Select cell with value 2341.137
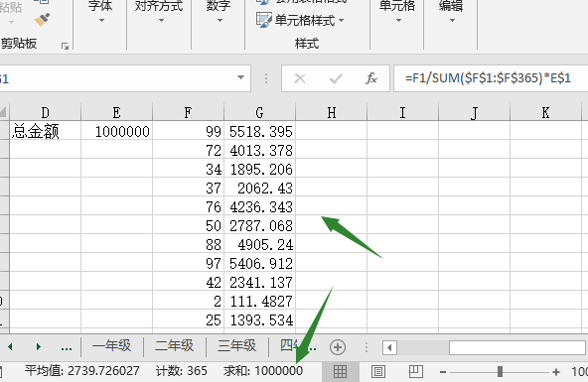 pos(259,281)
